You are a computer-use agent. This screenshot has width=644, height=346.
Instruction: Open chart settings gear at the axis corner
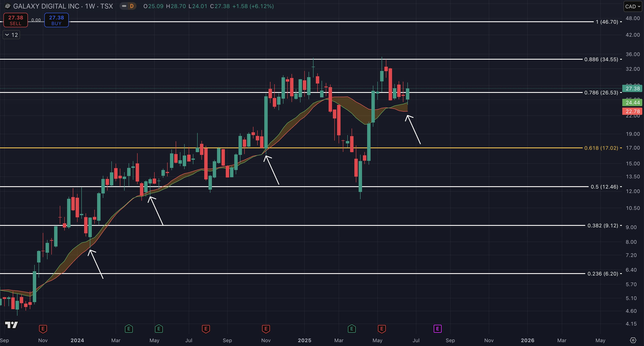click(x=633, y=340)
